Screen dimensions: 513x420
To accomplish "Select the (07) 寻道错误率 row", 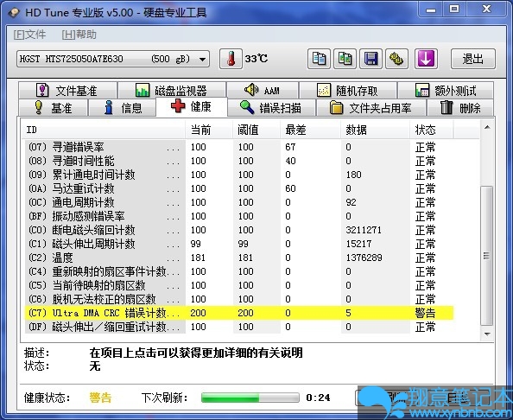I will (x=239, y=147).
